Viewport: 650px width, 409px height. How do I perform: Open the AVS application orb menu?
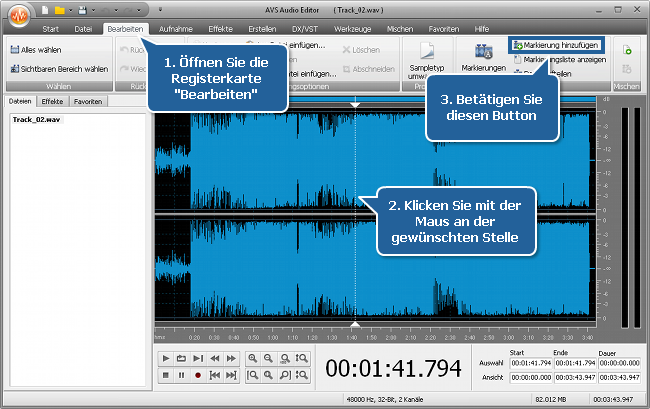pyautogui.click(x=19, y=16)
